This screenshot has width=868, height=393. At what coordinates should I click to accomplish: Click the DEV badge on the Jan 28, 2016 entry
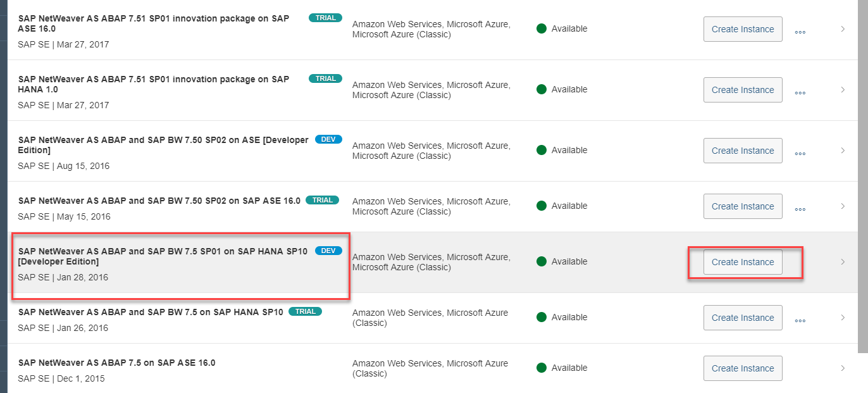tap(328, 251)
